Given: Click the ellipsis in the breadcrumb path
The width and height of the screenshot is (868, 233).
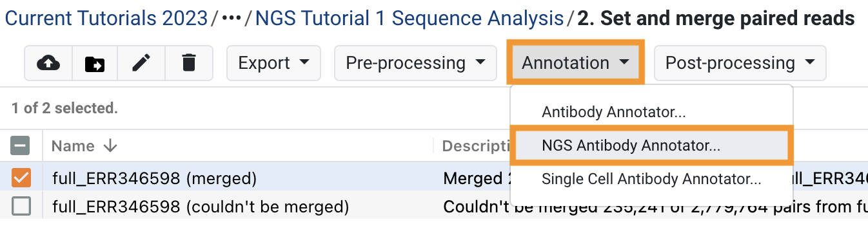Looking at the screenshot, I should (232, 19).
